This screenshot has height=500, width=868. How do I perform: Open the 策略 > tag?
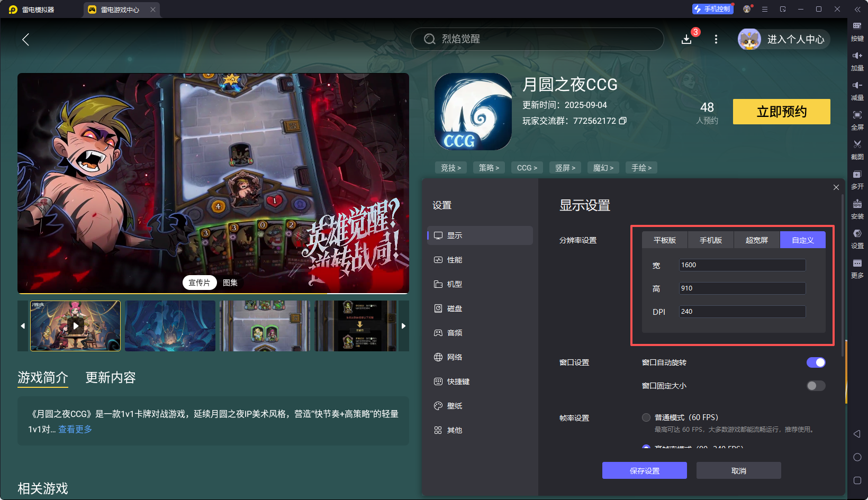pos(489,168)
